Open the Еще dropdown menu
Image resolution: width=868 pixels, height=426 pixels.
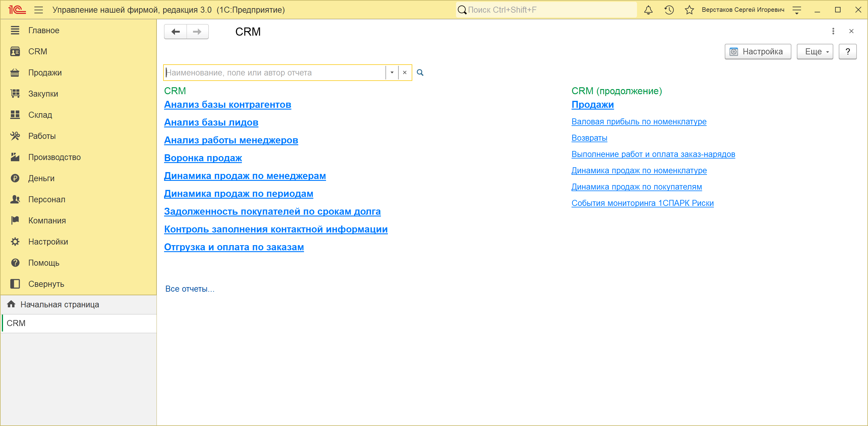click(815, 52)
